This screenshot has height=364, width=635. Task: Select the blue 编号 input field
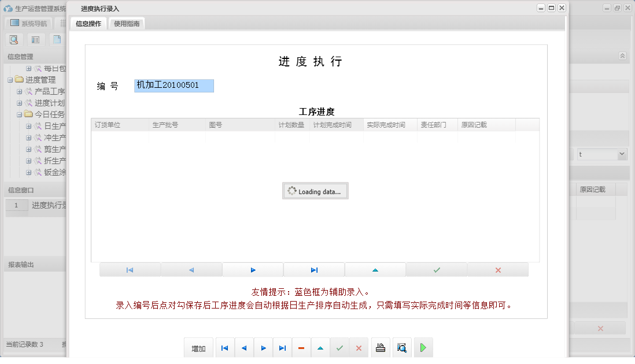(173, 86)
